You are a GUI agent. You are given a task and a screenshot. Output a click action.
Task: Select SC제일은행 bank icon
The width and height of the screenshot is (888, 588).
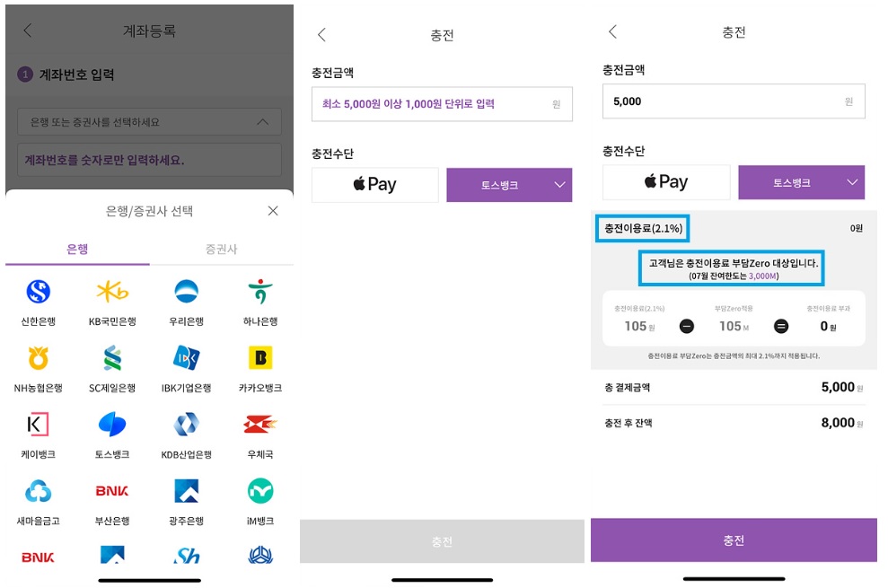click(112, 358)
